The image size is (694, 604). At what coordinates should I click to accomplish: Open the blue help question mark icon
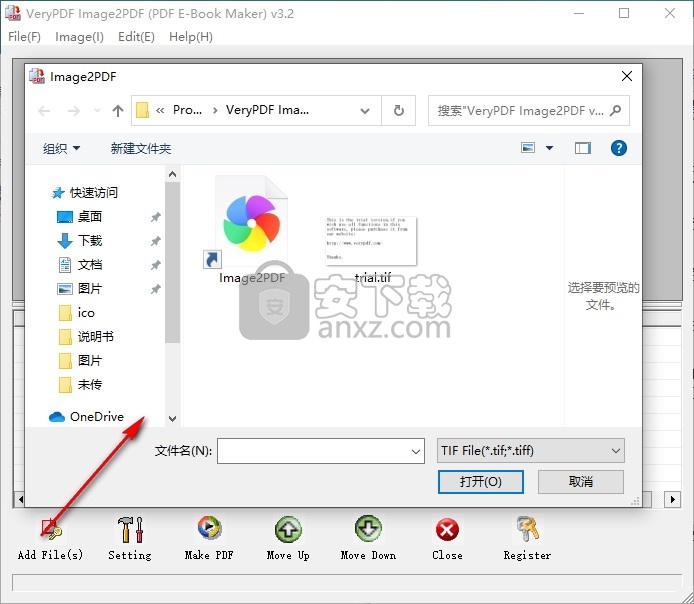tap(618, 148)
